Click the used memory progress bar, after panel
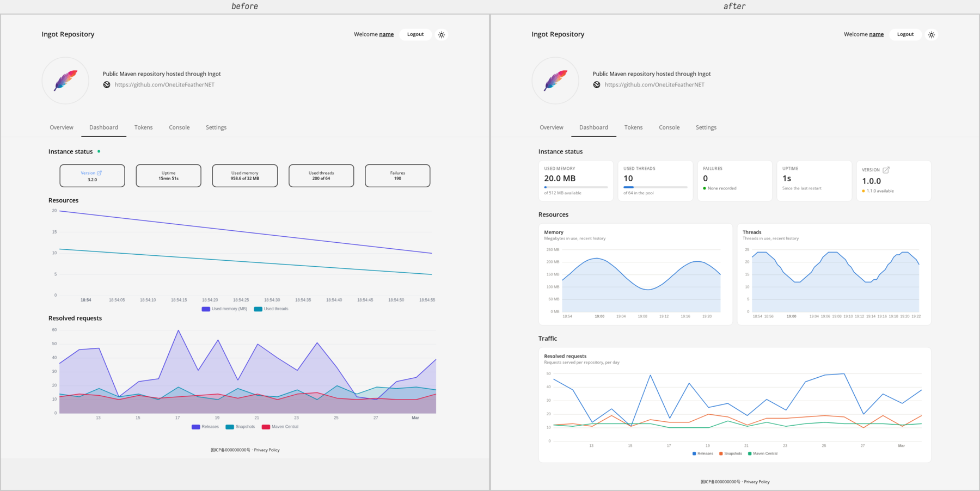 click(x=576, y=187)
